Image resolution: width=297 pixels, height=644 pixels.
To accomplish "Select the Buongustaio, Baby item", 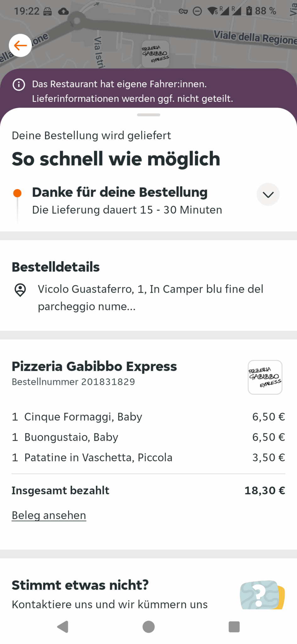I will tap(71, 437).
